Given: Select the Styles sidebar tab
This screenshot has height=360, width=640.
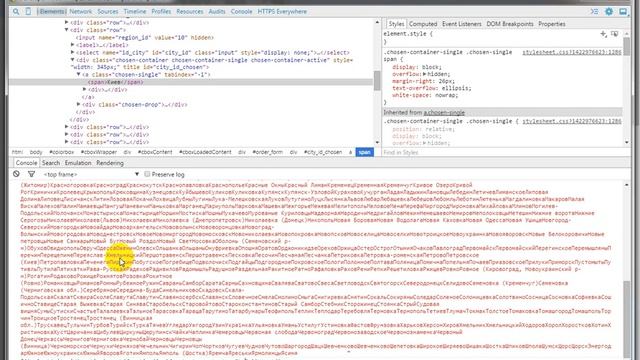Looking at the screenshot, I should [396, 24].
